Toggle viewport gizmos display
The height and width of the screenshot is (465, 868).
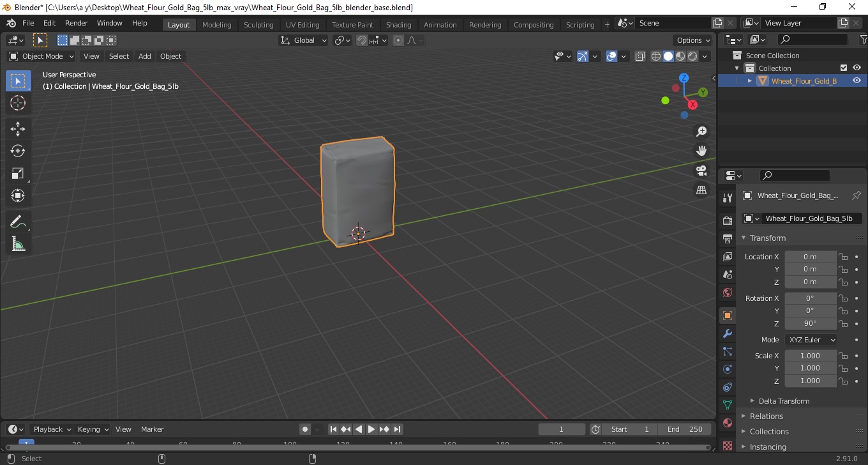(x=583, y=56)
